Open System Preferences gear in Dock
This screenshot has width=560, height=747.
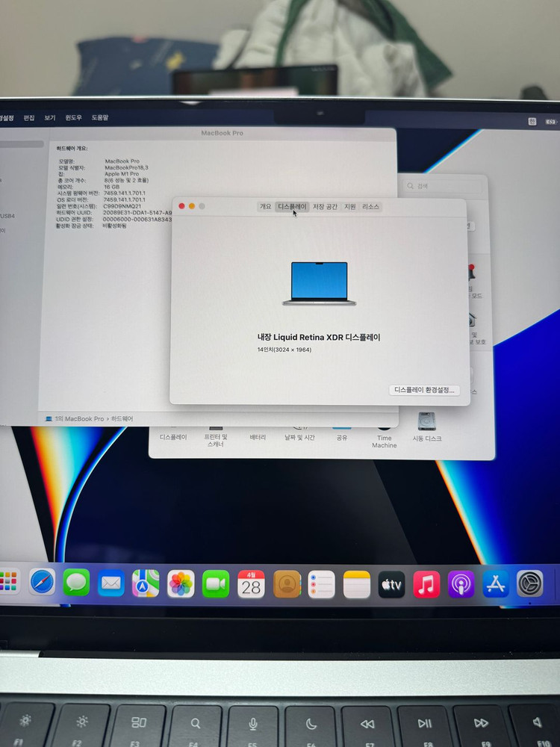pos(530,583)
